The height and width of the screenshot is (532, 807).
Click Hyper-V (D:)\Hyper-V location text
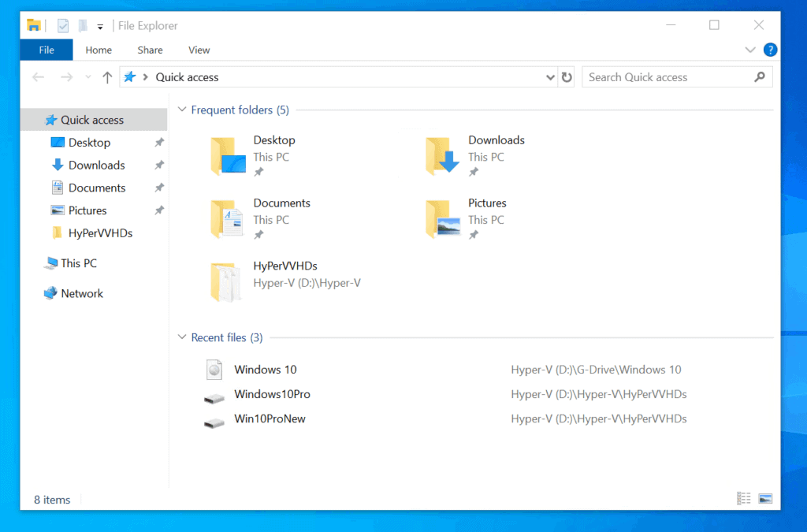pyautogui.click(x=307, y=283)
